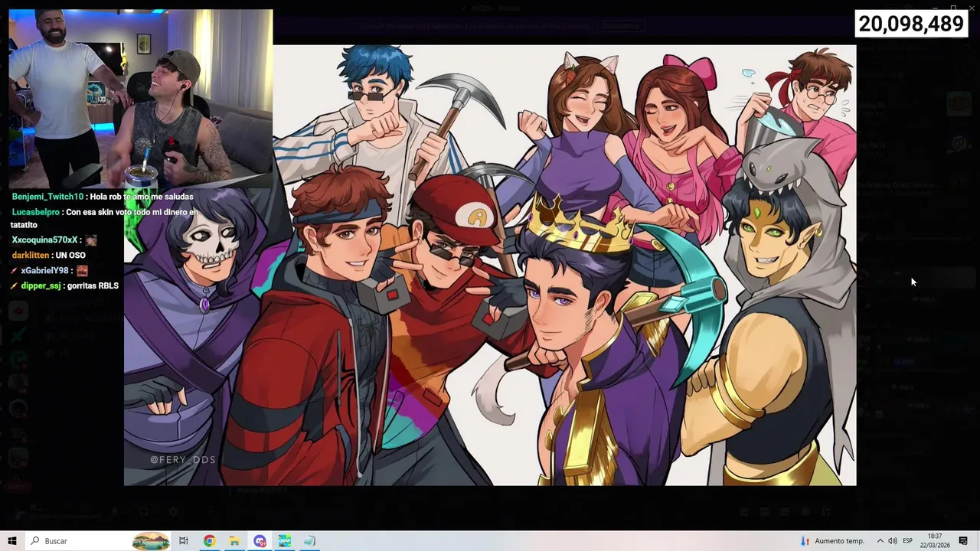Click the @FERY_DDS artist credit text
This screenshot has height=551, width=980.
coord(183,460)
